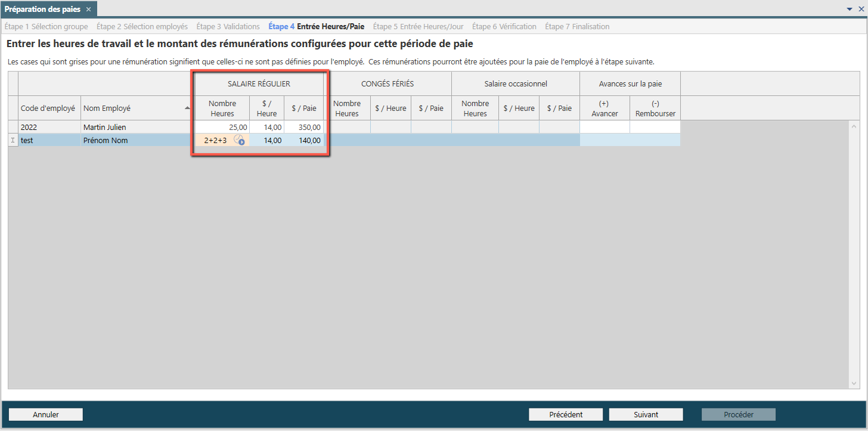Open Étape 3 Validations step
The width and height of the screenshot is (868, 431).
[x=228, y=26]
